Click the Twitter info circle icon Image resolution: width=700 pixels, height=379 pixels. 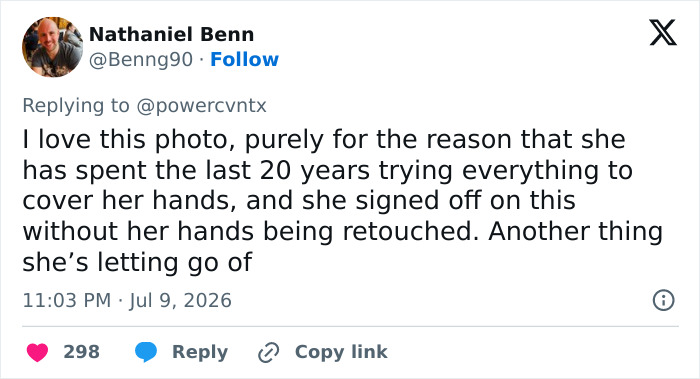(663, 300)
